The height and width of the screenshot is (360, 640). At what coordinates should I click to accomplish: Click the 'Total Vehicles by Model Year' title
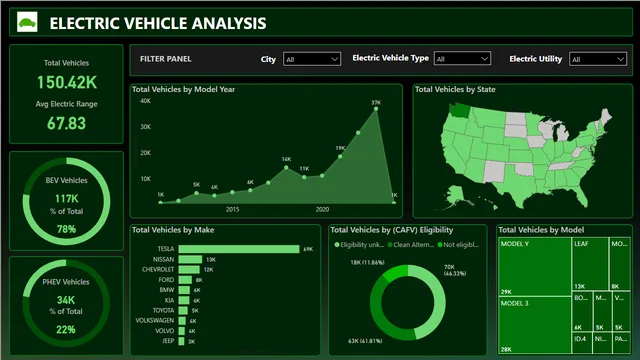point(183,89)
